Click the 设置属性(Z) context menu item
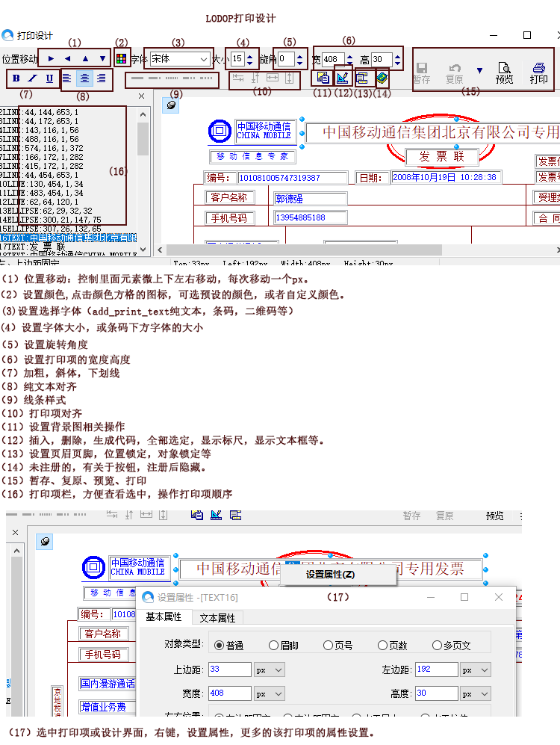Screen dimensions: 560x745 [330, 575]
